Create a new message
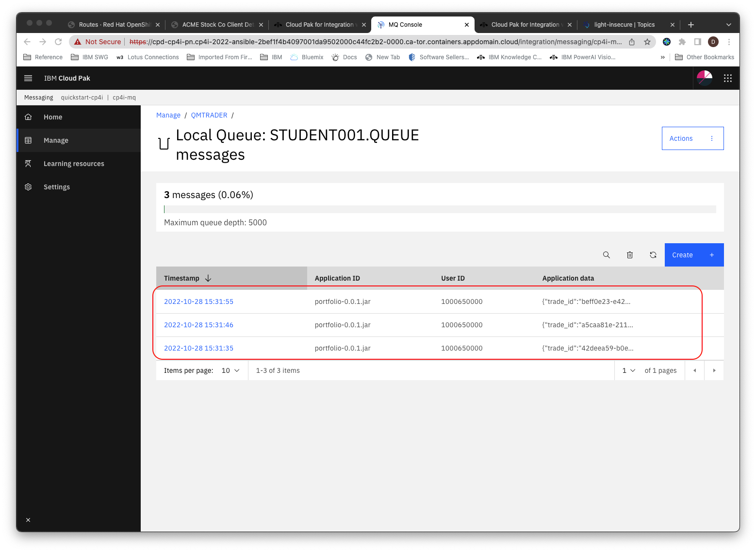Screen dimensions: 756x552 [694, 255]
